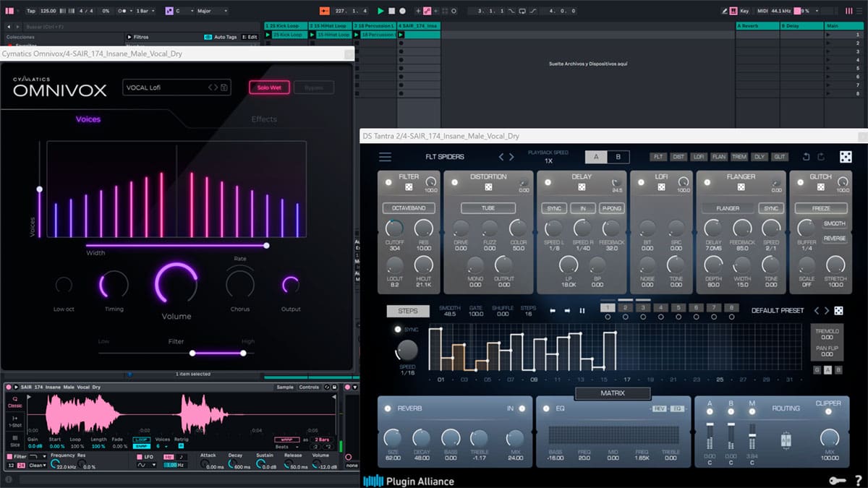Click Ableton's stop button in transport
This screenshot has height=488, width=868.
(x=391, y=11)
